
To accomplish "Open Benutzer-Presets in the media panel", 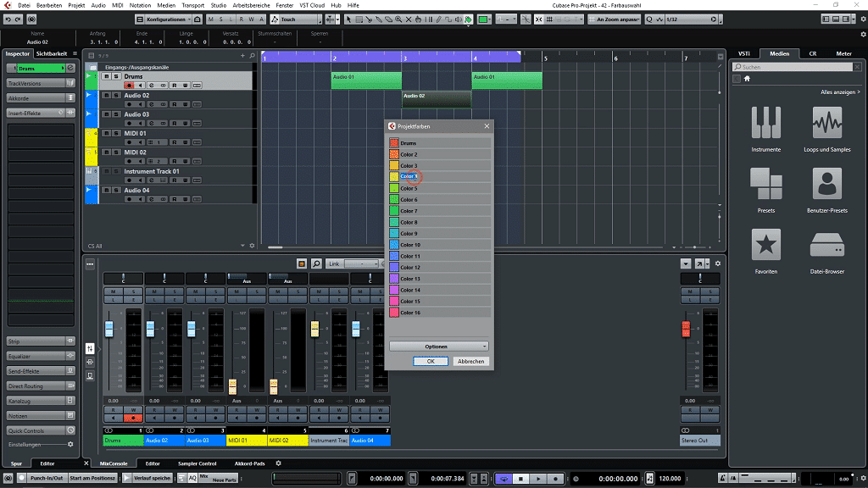I will click(x=827, y=190).
